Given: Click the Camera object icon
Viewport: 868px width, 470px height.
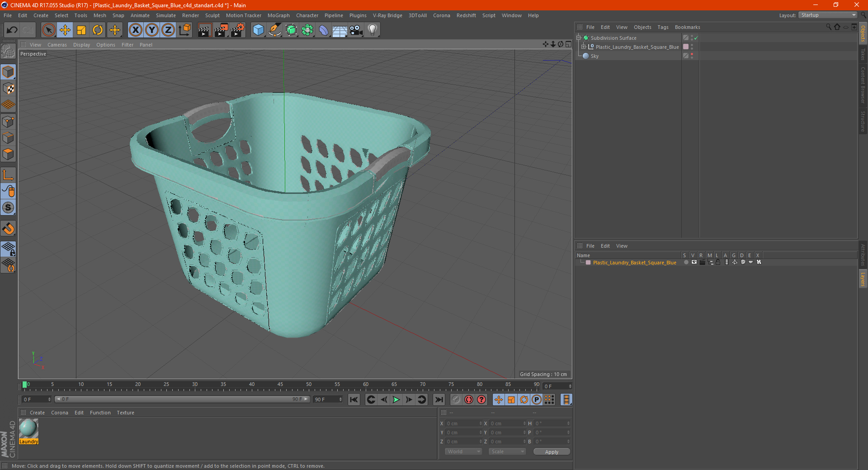Looking at the screenshot, I should [356, 30].
